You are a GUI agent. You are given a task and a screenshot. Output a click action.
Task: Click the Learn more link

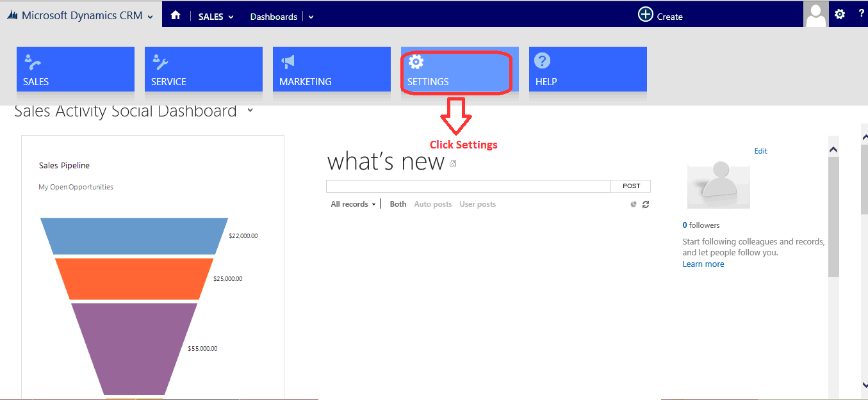click(x=703, y=264)
